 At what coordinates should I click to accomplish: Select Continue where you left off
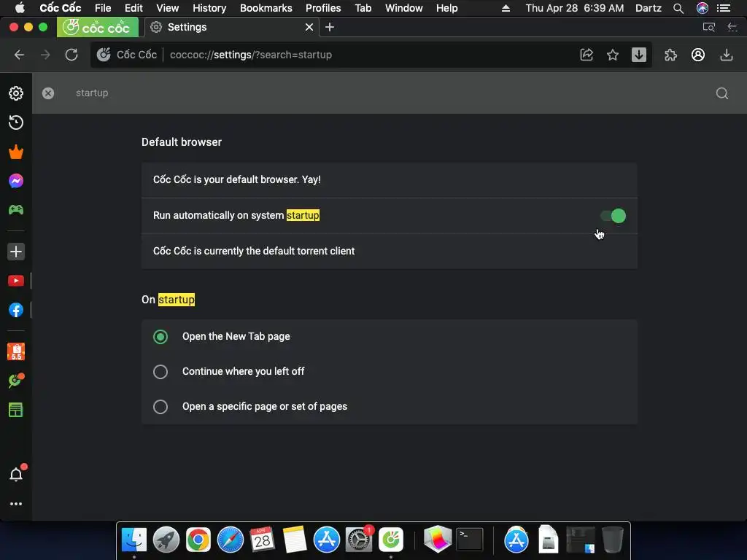tap(160, 371)
